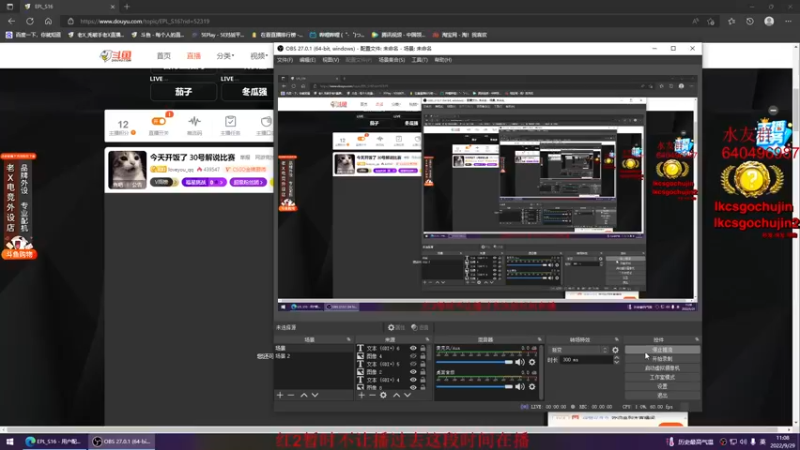The image size is (800, 450).
Task: Add a new scene with the plus icon
Action: click(280, 395)
